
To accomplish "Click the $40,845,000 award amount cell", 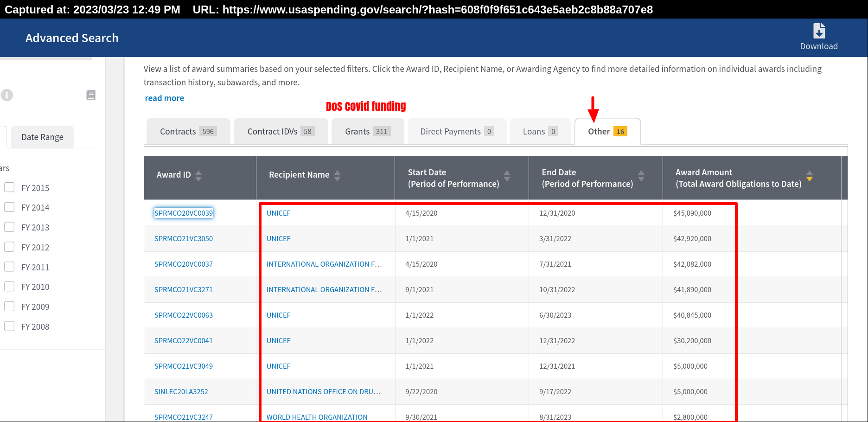I will [x=692, y=315].
